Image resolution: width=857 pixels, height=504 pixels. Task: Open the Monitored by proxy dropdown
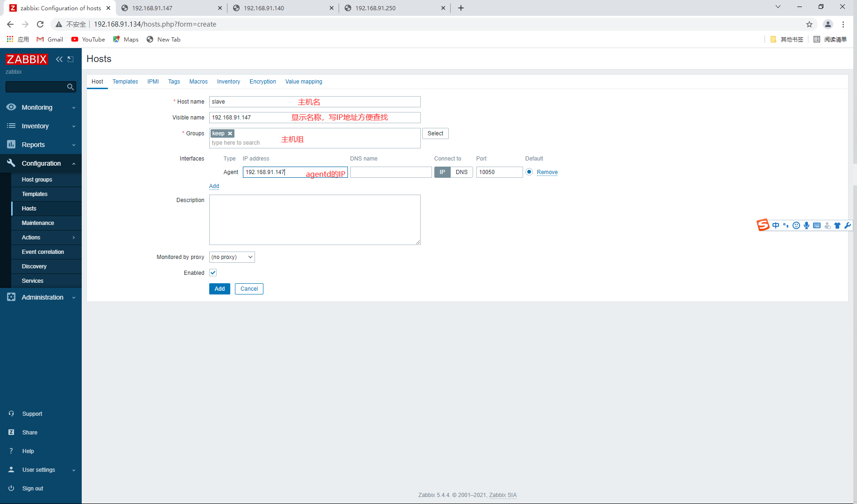[x=232, y=257]
